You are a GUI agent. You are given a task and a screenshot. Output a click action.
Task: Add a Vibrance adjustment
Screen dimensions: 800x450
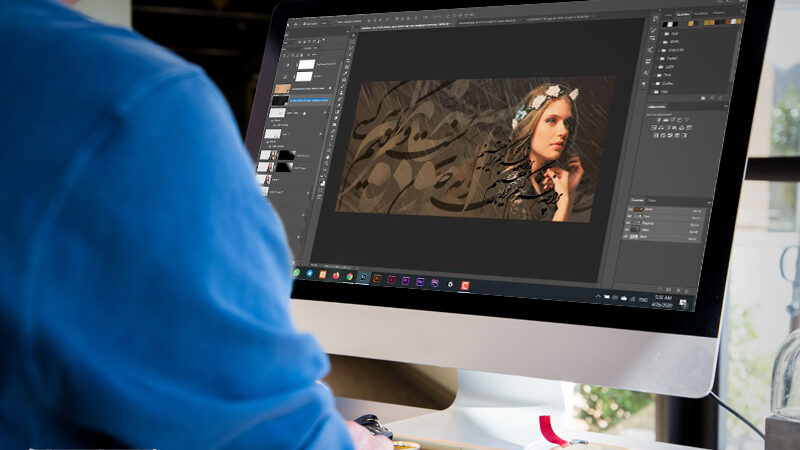tap(687, 119)
